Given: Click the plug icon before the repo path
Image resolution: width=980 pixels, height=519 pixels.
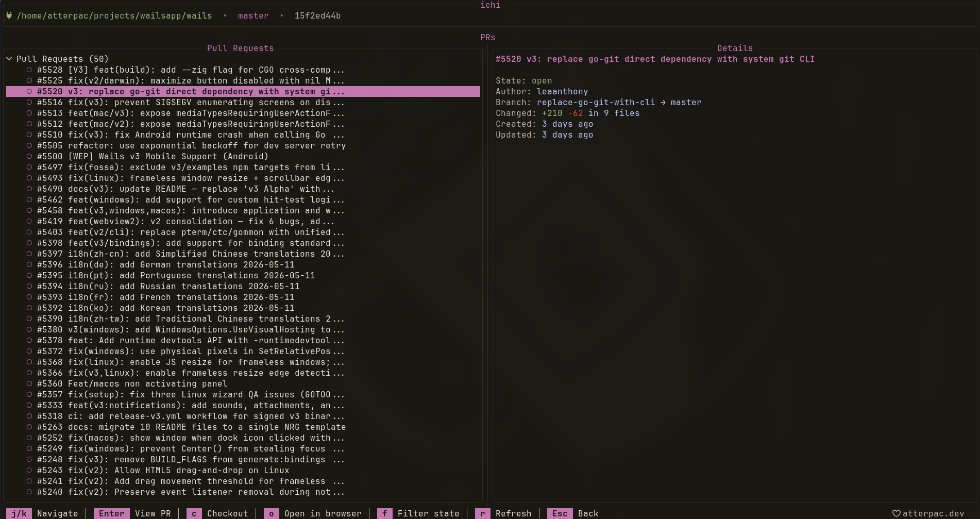Looking at the screenshot, I should [x=9, y=15].
